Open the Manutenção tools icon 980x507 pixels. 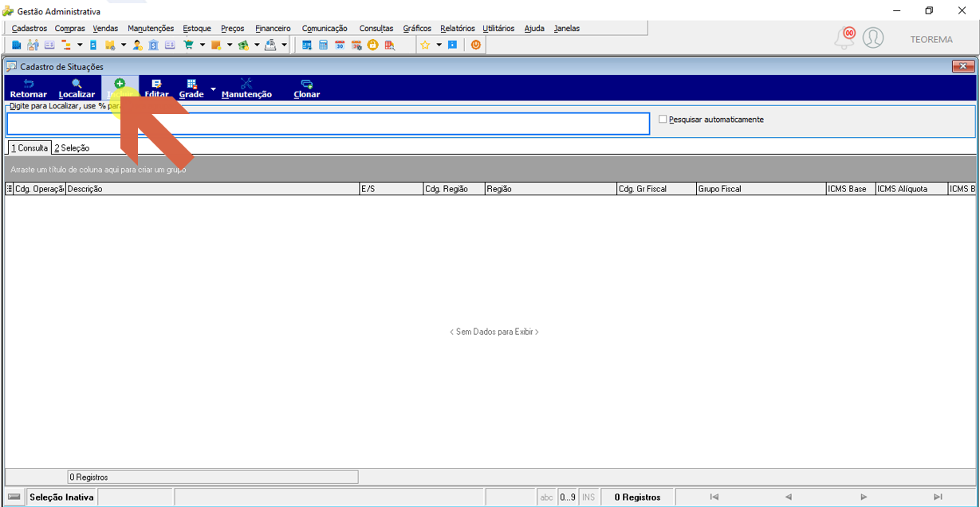[246, 88]
